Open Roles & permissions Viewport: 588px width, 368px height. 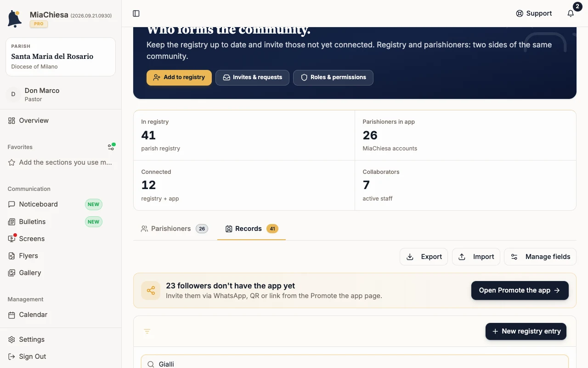333,77
